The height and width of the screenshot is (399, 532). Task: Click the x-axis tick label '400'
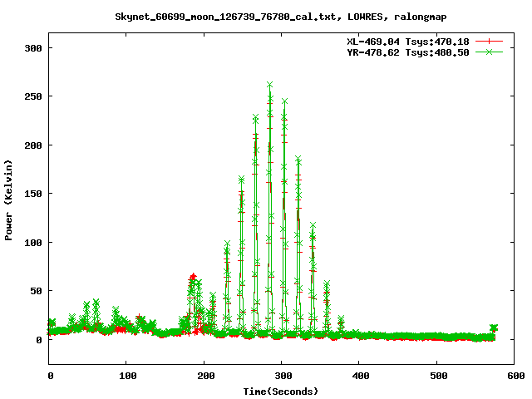tap(361, 376)
